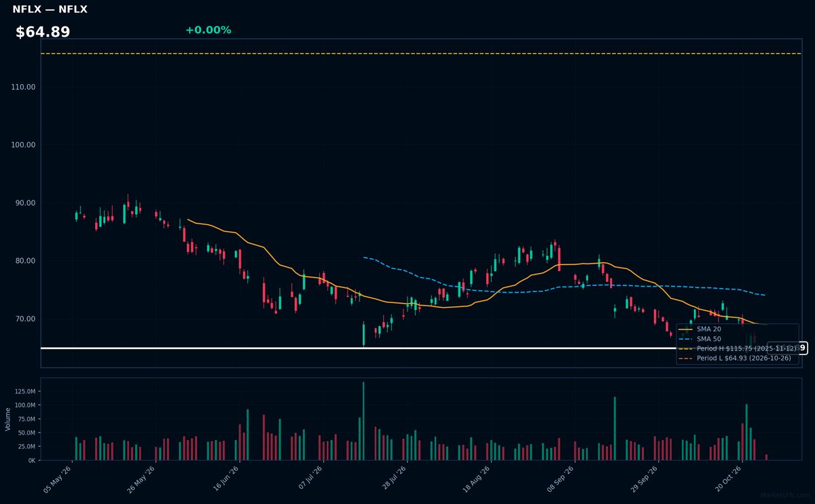Click the yellow dashed Period H legend swatch
The width and height of the screenshot is (815, 504).
point(686,348)
